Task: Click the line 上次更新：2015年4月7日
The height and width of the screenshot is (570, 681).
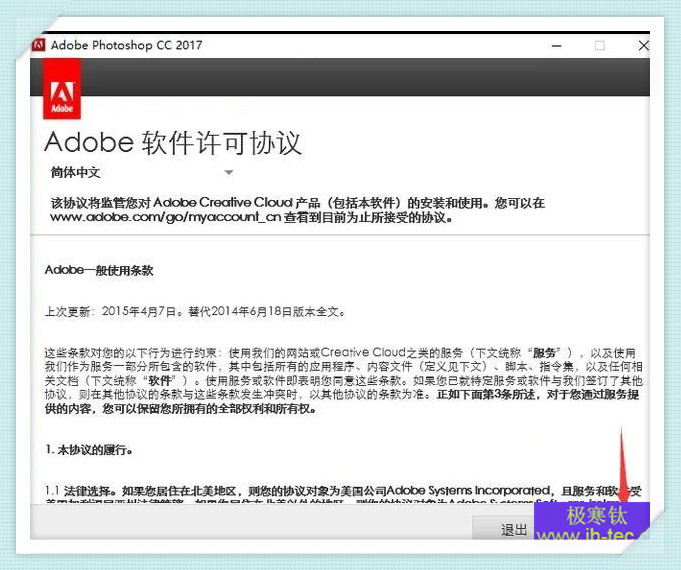Action: pos(195,312)
